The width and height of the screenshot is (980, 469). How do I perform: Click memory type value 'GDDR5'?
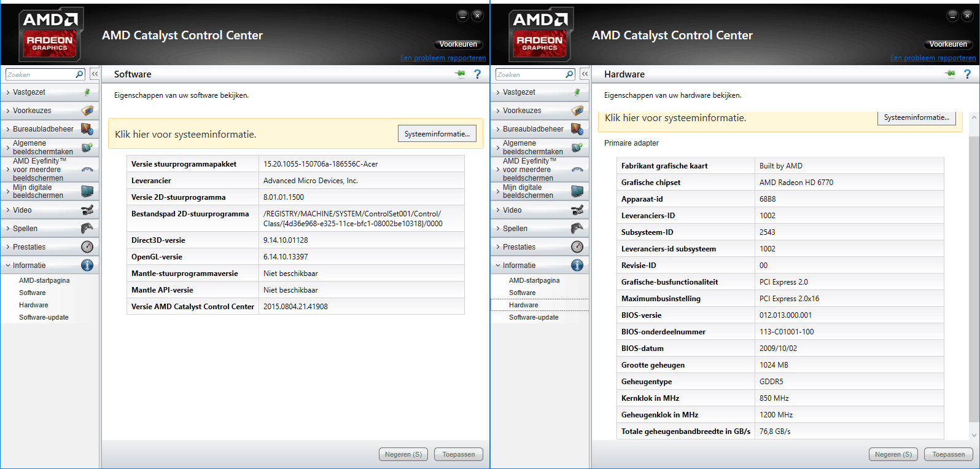(x=771, y=382)
